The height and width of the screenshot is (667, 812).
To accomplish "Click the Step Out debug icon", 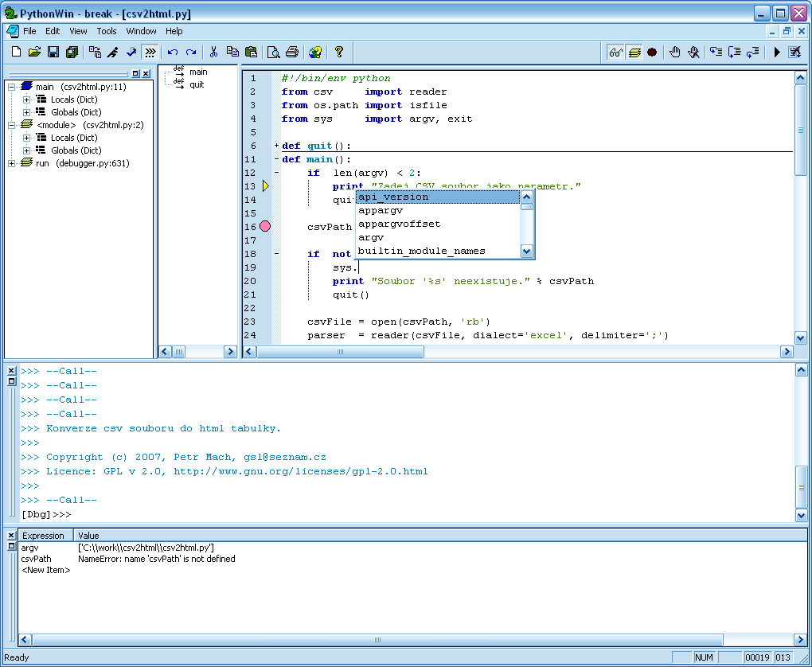I will (x=753, y=51).
